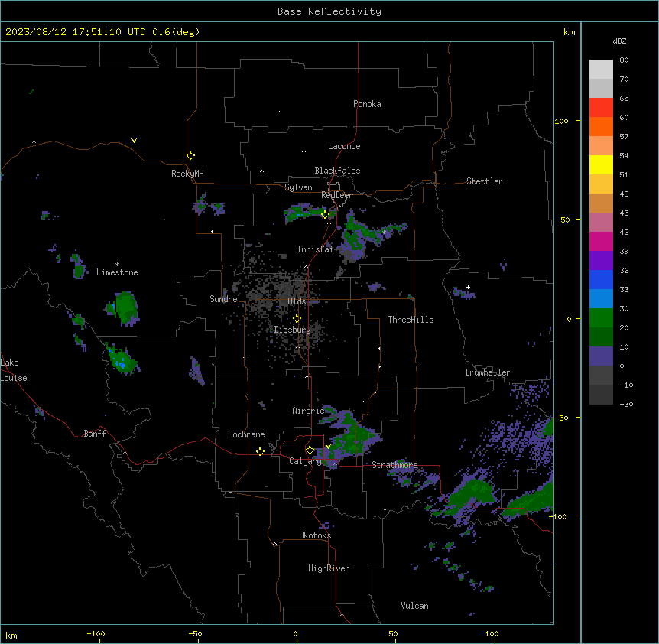Select the bright yellow 51-54 dBZ swatch
This screenshot has width=659, height=644.
[x=601, y=164]
